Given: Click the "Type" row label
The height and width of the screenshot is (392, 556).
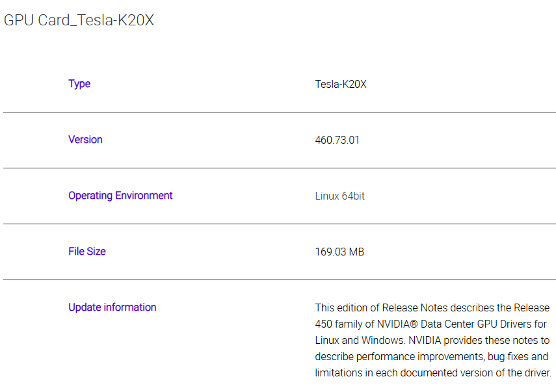Looking at the screenshot, I should point(79,84).
